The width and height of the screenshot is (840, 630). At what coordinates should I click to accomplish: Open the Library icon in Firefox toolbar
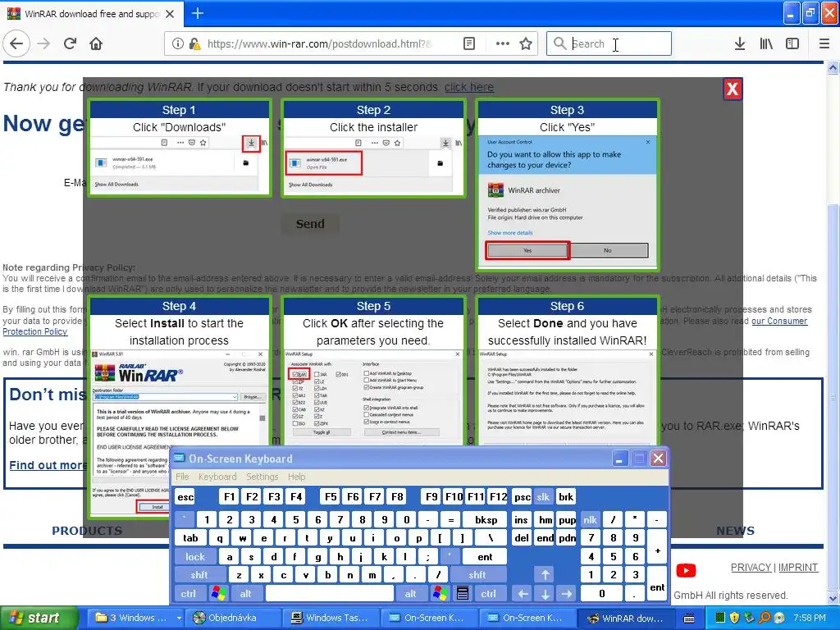tap(766, 44)
